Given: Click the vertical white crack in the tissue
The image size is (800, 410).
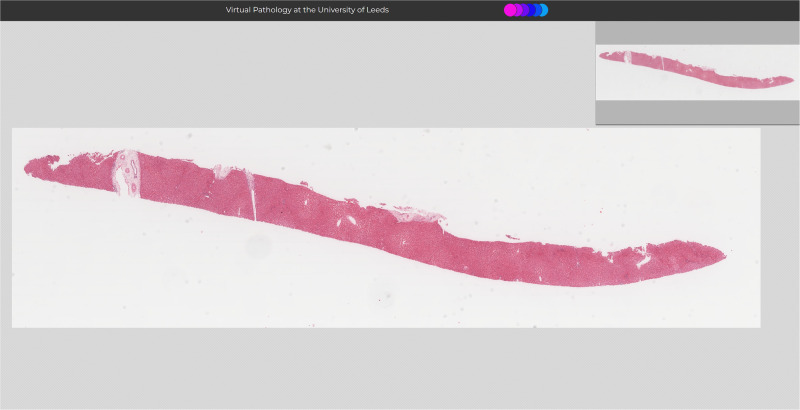Looking at the screenshot, I should click(250, 195).
